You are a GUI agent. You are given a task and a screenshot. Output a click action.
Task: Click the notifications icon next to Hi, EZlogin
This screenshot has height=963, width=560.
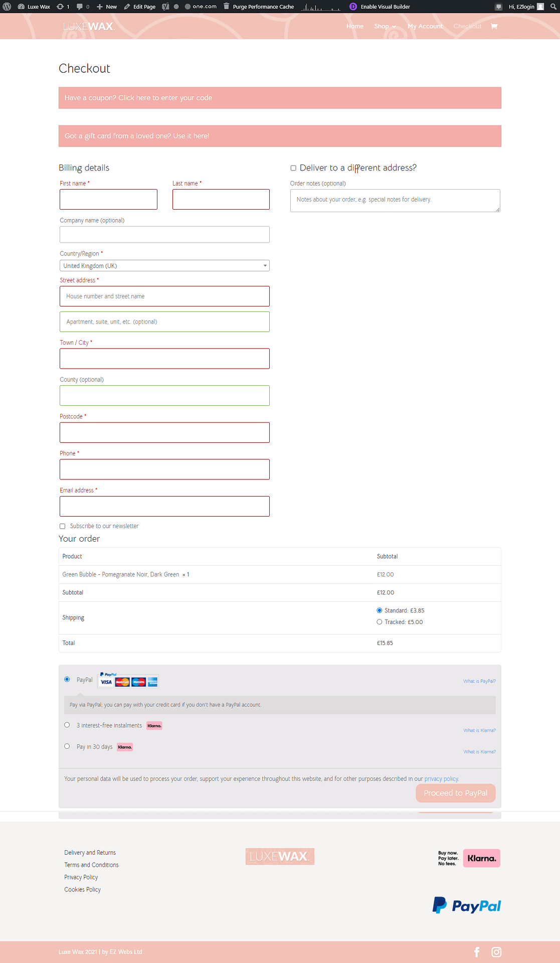pyautogui.click(x=498, y=7)
